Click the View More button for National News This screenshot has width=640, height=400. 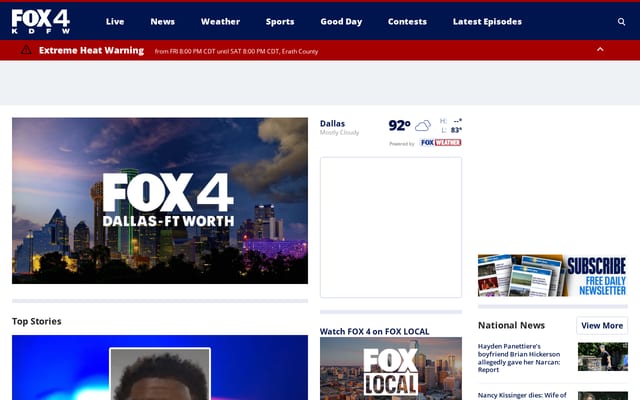coord(602,326)
